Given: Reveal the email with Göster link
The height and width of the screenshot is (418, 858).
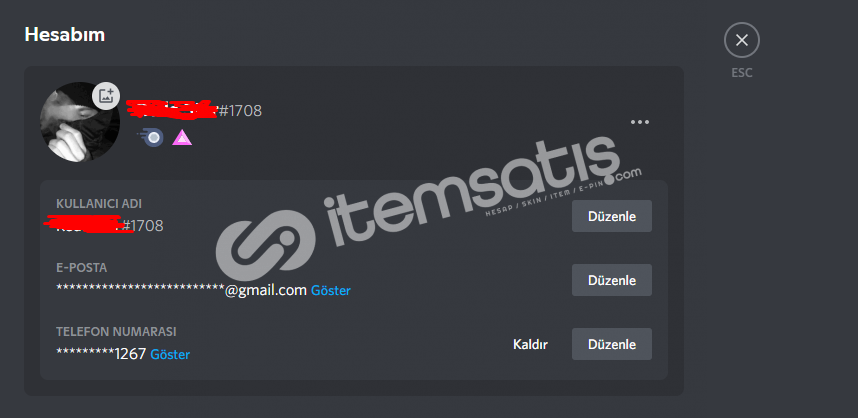Looking at the screenshot, I should pyautogui.click(x=331, y=291).
